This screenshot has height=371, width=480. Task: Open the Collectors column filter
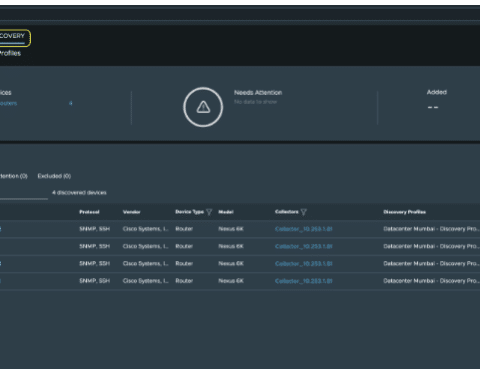coord(303,212)
